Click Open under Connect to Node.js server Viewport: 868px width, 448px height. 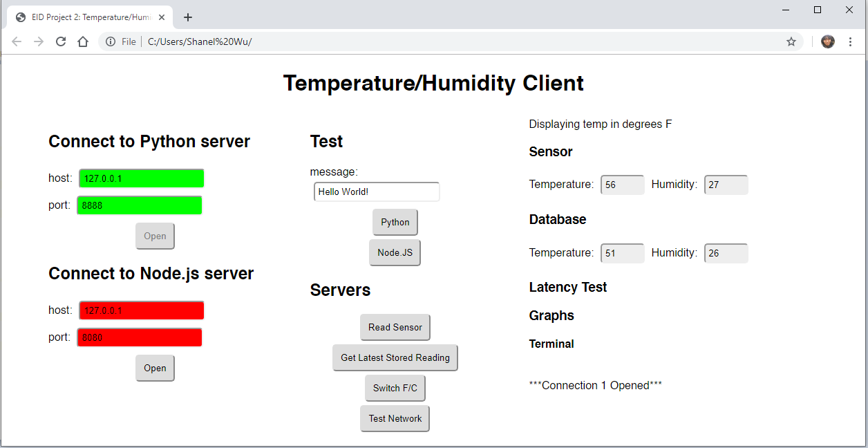point(155,368)
